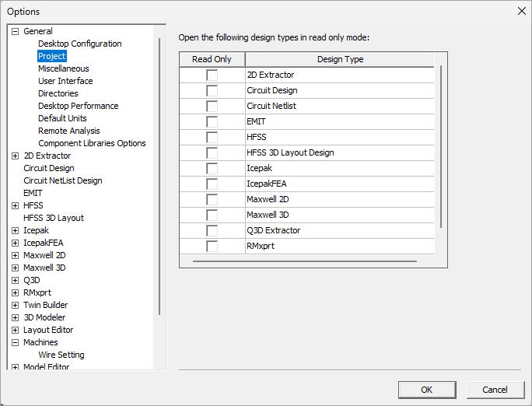Open Wire Setting under Machines
The image size is (532, 406).
pos(61,355)
